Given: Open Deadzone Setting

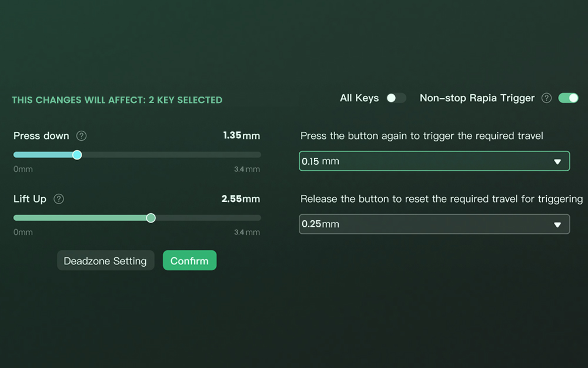Looking at the screenshot, I should pyautogui.click(x=105, y=261).
